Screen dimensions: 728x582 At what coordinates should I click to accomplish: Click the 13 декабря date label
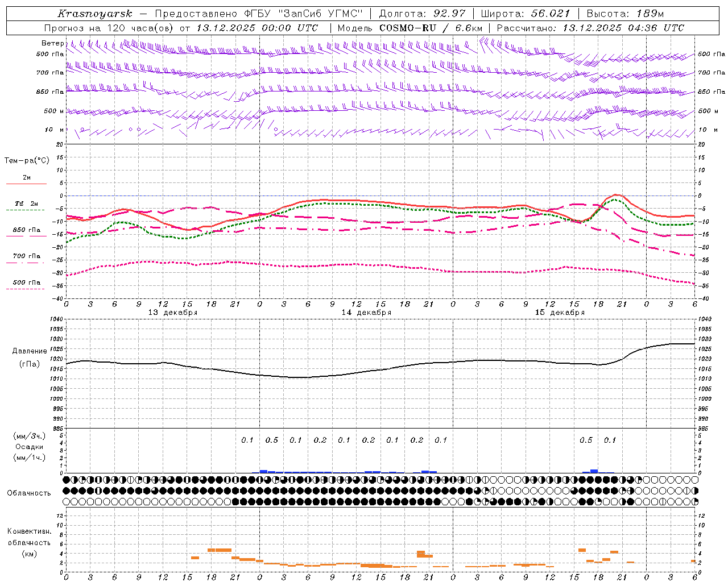(173, 313)
